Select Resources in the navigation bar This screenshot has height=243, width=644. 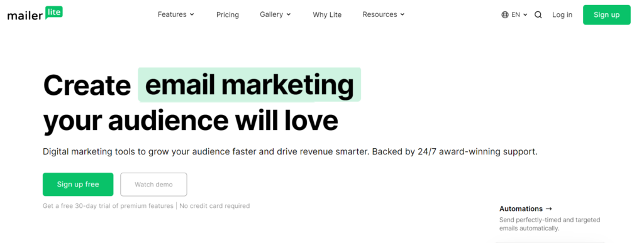379,14
